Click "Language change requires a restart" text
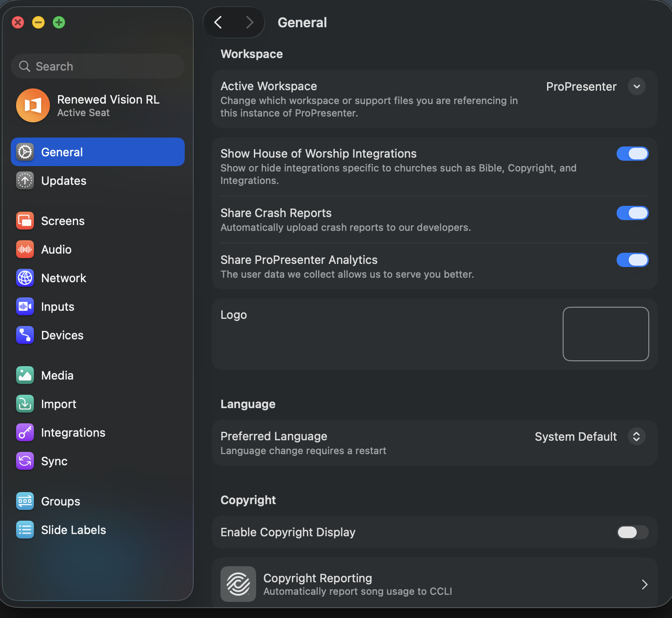 point(303,451)
